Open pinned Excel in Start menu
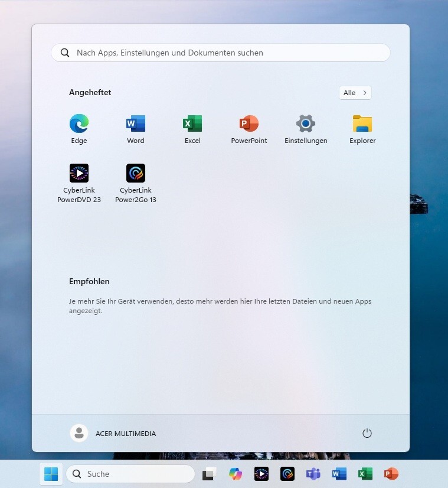 pos(192,129)
